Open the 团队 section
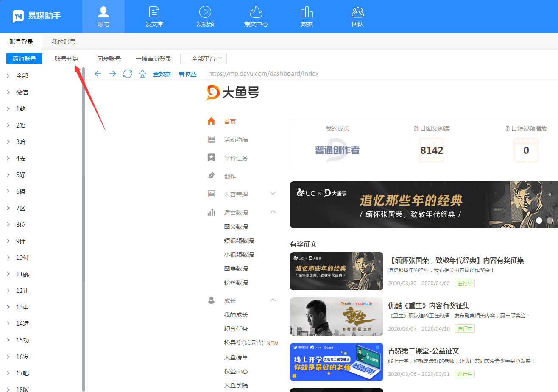This screenshot has height=392, width=558. pos(358,17)
